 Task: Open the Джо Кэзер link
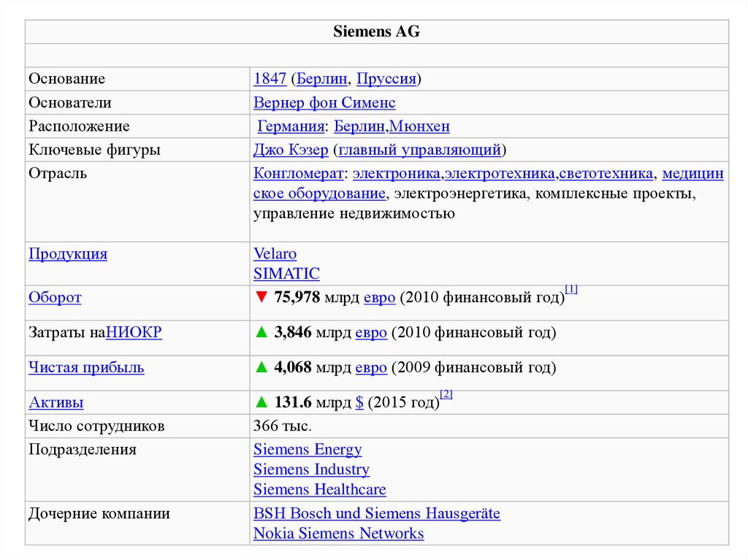(289, 150)
